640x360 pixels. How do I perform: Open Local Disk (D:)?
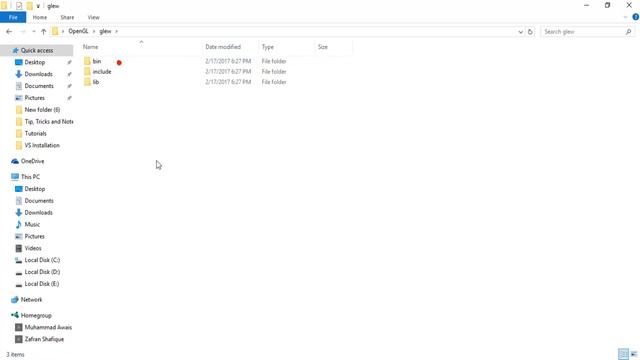[42, 272]
